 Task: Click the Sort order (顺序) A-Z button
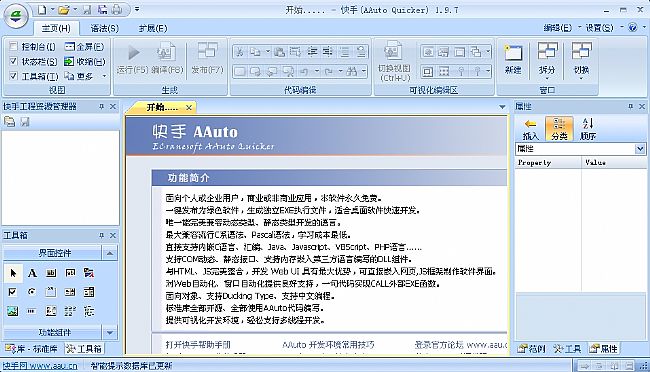pyautogui.click(x=588, y=128)
